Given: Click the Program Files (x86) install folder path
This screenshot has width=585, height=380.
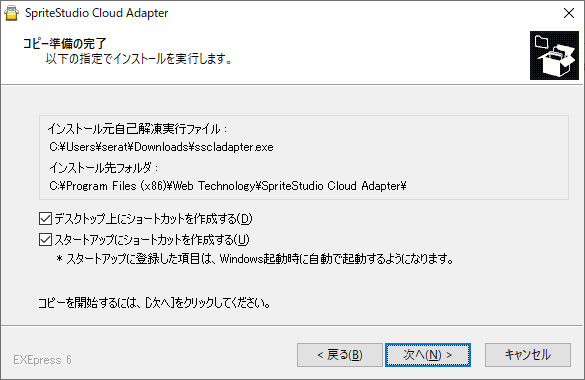Looking at the screenshot, I should coord(228,186).
